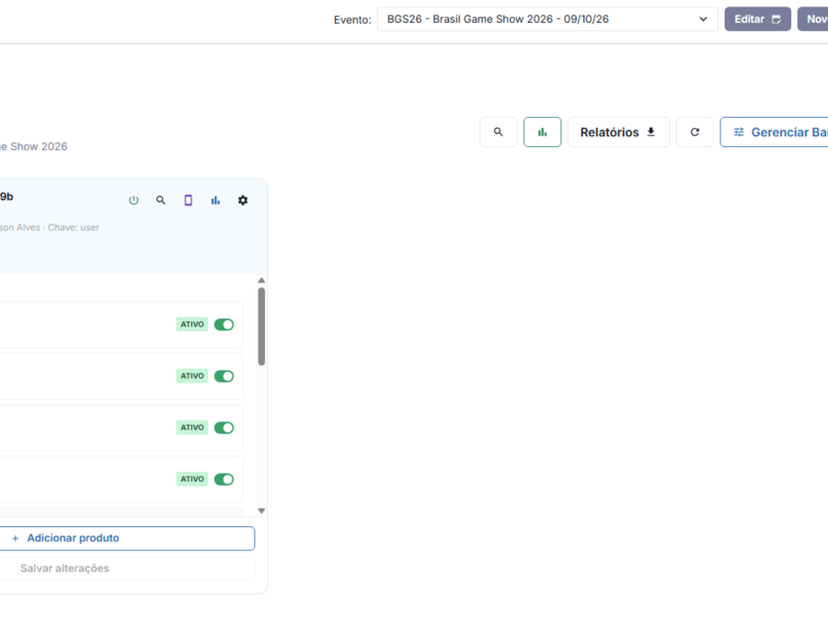Click the search icon in card header

(161, 201)
